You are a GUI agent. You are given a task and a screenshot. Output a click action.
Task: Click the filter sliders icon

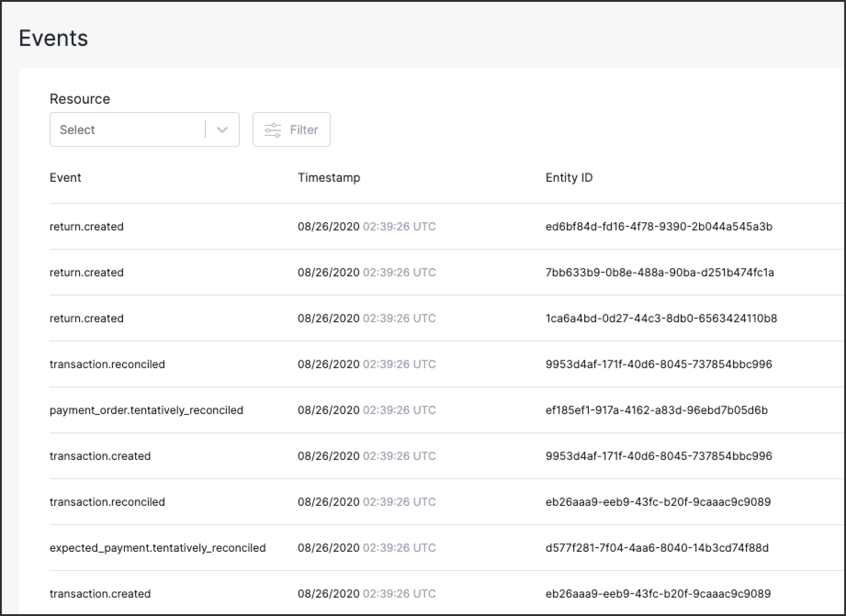(273, 130)
